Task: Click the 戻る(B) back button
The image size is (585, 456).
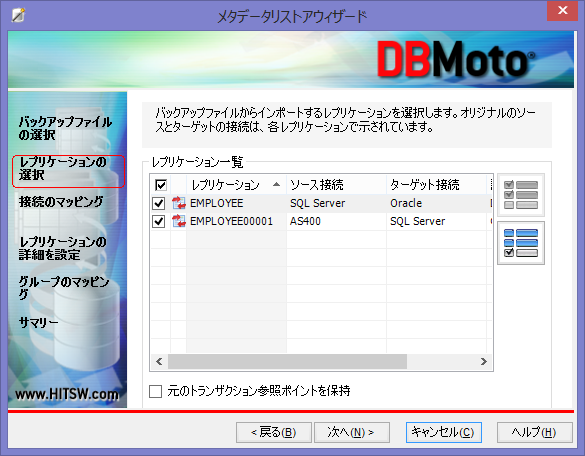Action: [x=274, y=432]
